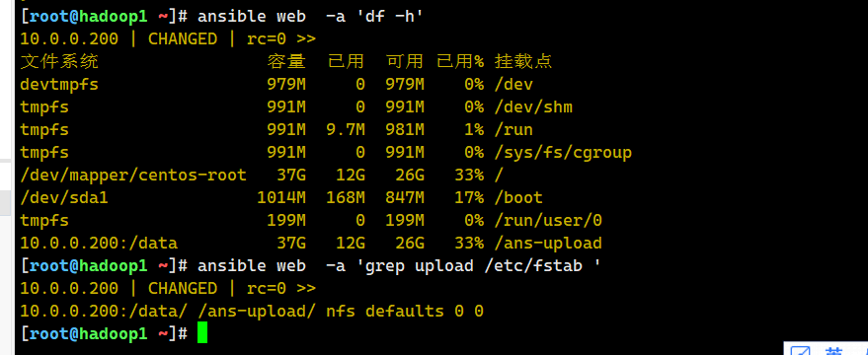868x355 pixels.
Task: Click the green terminal cursor block
Action: (x=202, y=333)
